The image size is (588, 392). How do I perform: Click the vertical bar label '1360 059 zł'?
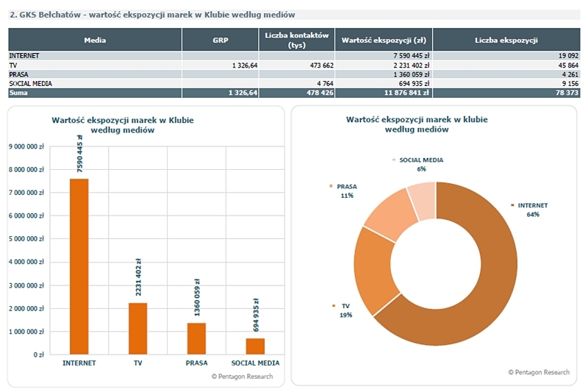pyautogui.click(x=197, y=297)
